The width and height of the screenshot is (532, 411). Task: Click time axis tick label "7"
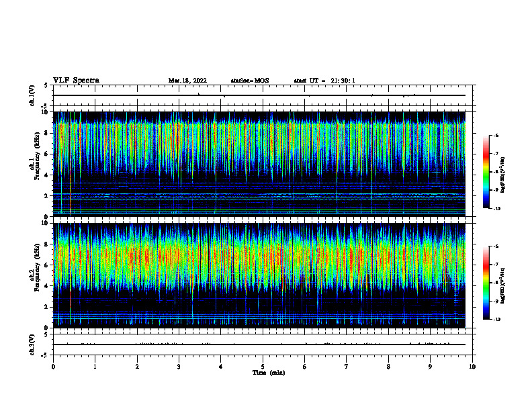(347, 367)
